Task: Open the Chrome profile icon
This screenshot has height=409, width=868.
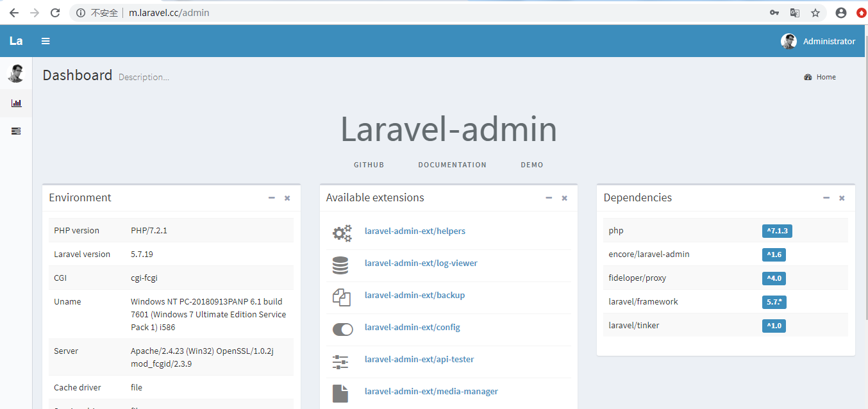Action: point(841,13)
